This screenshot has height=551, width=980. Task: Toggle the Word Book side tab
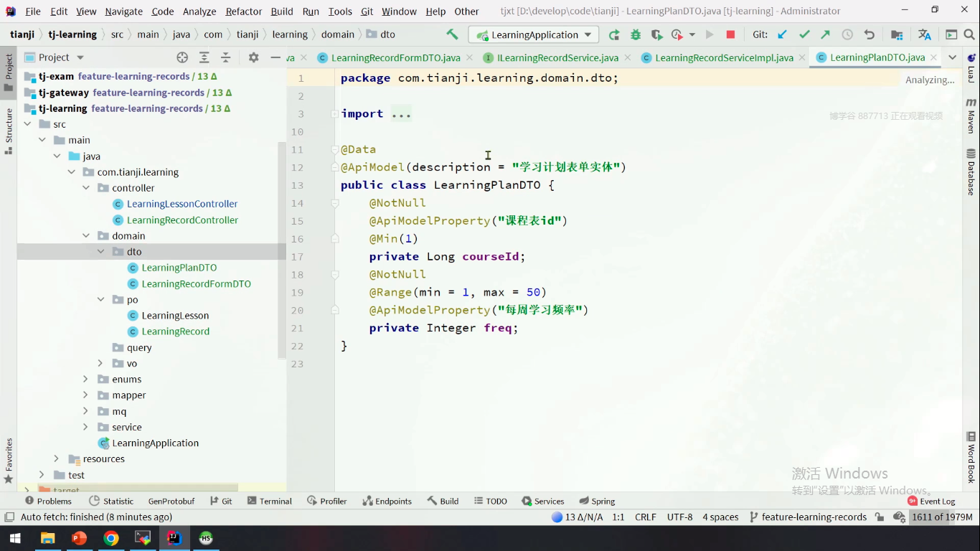pyautogui.click(x=971, y=457)
